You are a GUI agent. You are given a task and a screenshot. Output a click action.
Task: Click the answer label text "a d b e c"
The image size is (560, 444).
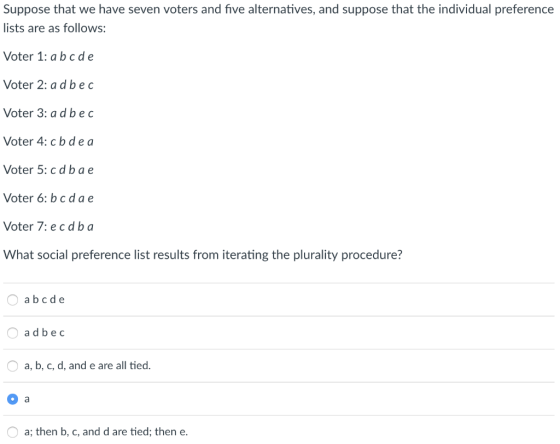point(44,333)
